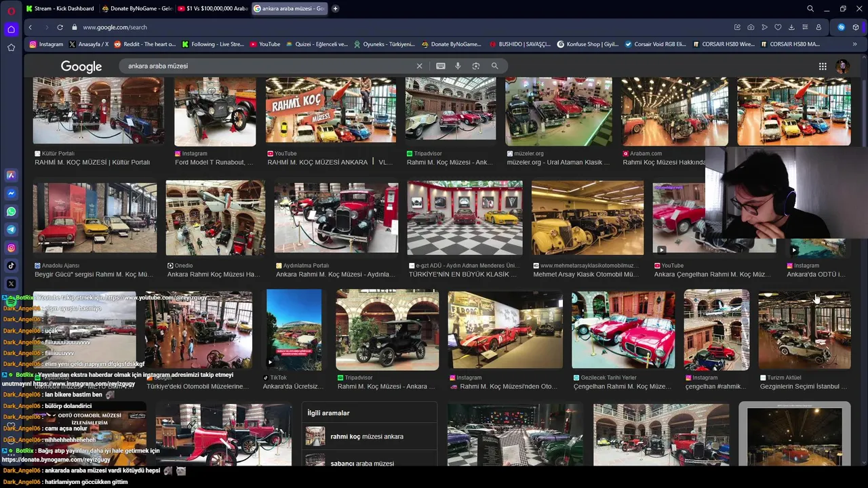Open Turizm Aktüel image result
The image size is (868, 488).
[x=804, y=330]
